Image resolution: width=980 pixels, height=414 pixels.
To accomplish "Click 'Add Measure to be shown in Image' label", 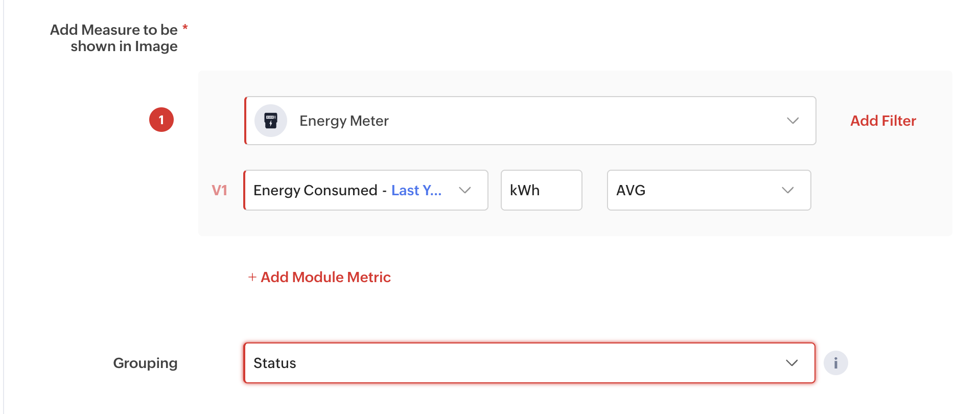I will [x=114, y=38].
